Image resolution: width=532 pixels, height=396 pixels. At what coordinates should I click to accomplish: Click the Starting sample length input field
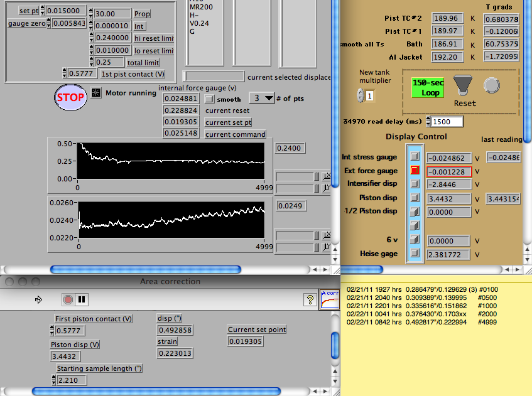[x=73, y=380]
